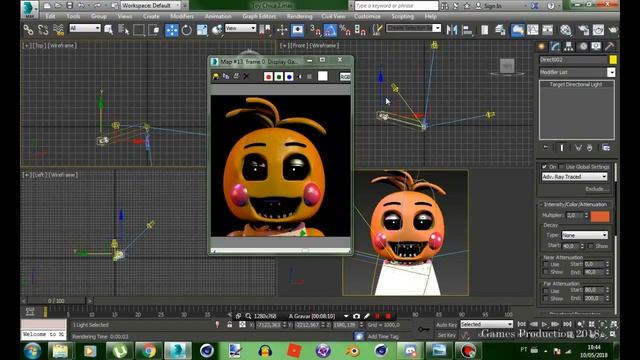
Task: Click the Sign In link
Action: pyautogui.click(x=493, y=6)
